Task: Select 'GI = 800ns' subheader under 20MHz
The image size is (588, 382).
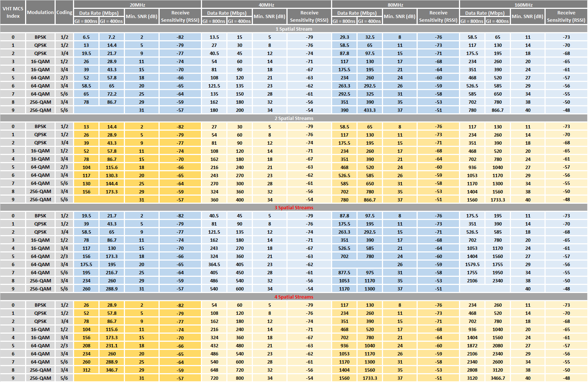Action: [x=86, y=21]
